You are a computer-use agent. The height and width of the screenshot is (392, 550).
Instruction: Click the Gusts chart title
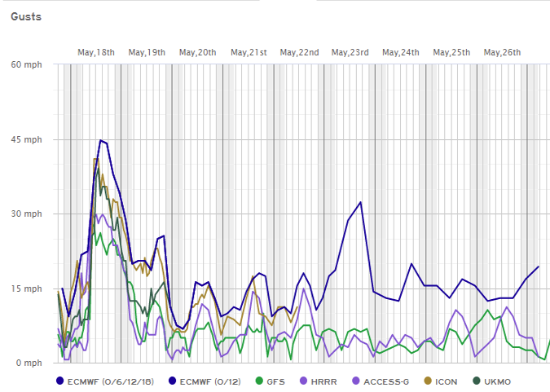point(26,16)
